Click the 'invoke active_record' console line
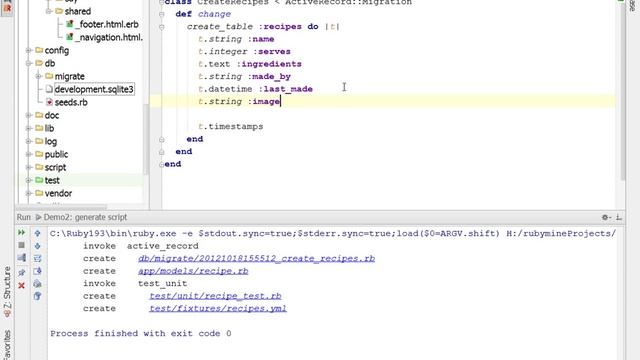 [140, 246]
